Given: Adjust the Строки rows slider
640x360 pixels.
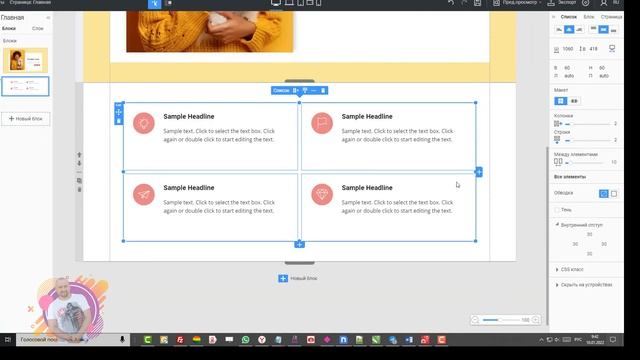Looking at the screenshot, I should tap(588, 140).
